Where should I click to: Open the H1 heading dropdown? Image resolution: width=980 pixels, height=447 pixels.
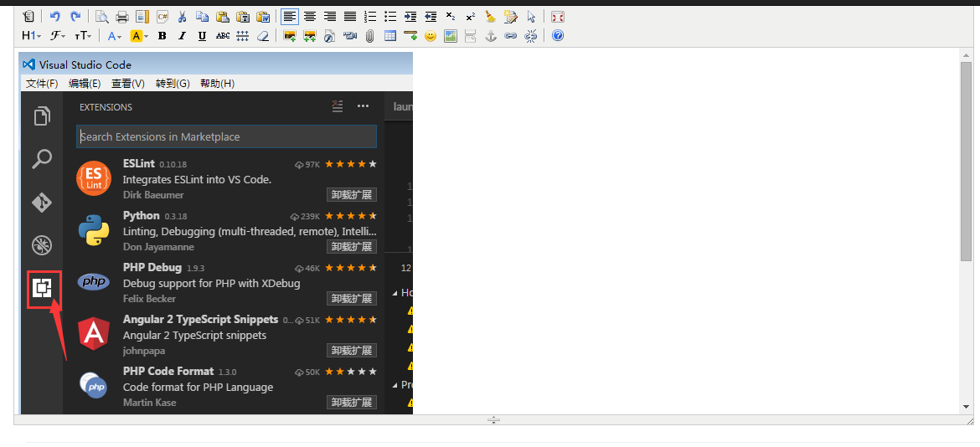click(x=31, y=36)
